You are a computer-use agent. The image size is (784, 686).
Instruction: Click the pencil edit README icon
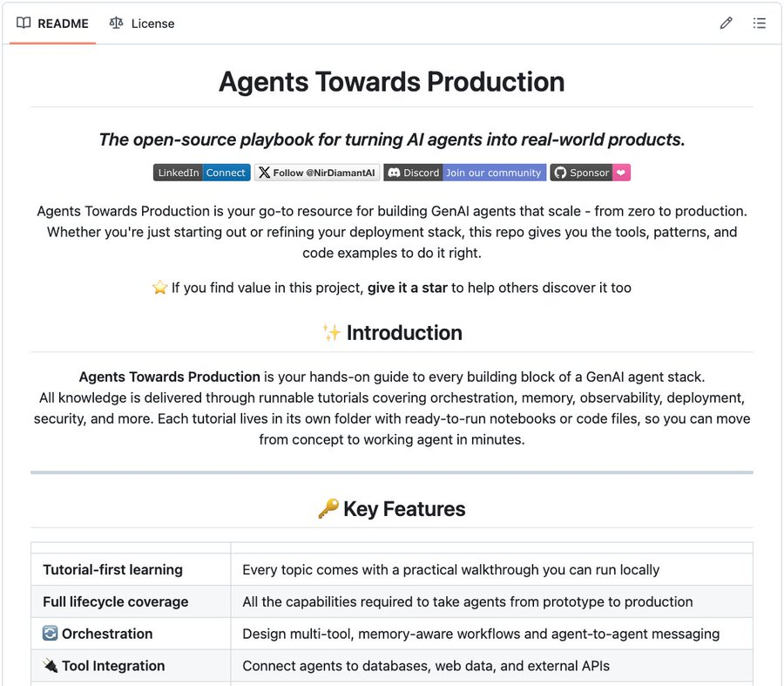pos(726,23)
